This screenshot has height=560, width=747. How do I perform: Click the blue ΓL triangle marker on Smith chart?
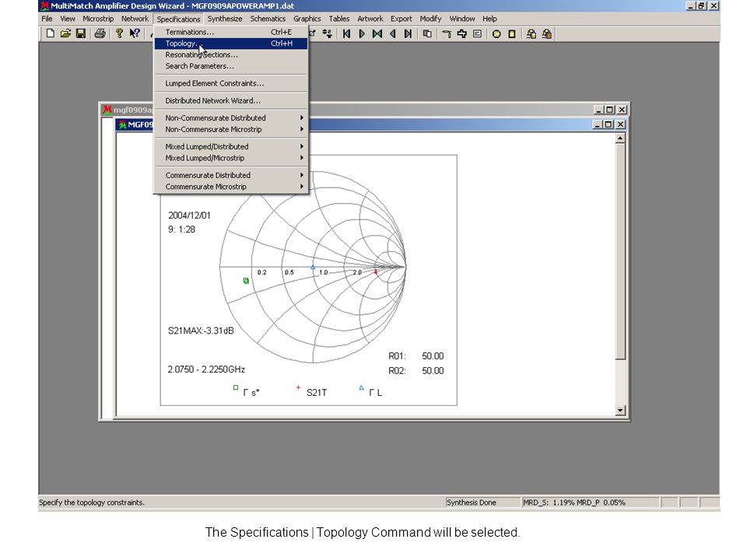pyautogui.click(x=313, y=268)
